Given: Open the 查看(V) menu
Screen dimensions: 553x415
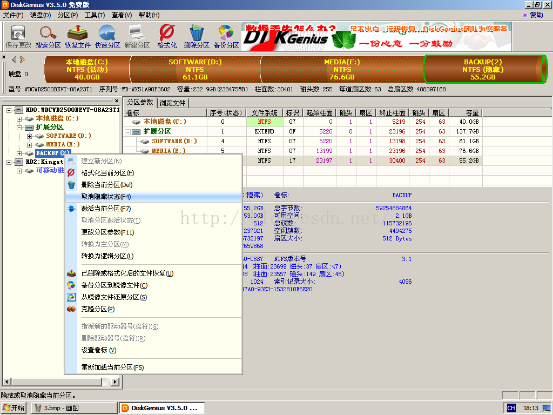Looking at the screenshot, I should [122, 15].
